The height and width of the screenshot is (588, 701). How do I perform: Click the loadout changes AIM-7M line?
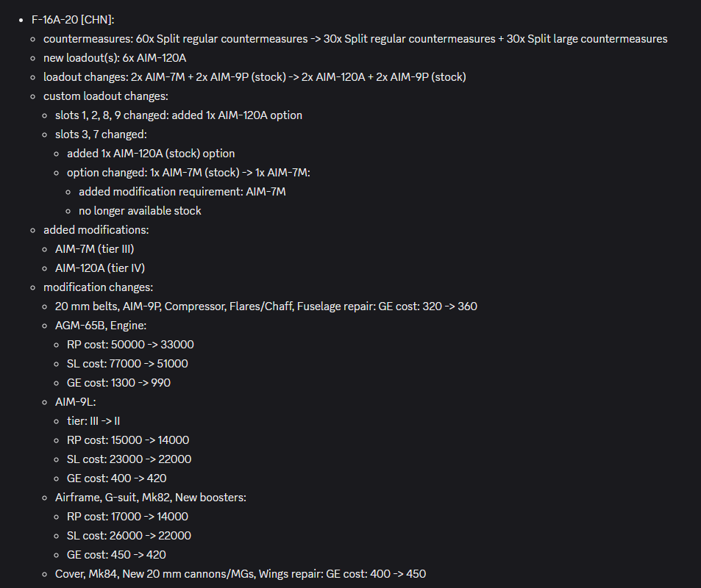(x=255, y=77)
